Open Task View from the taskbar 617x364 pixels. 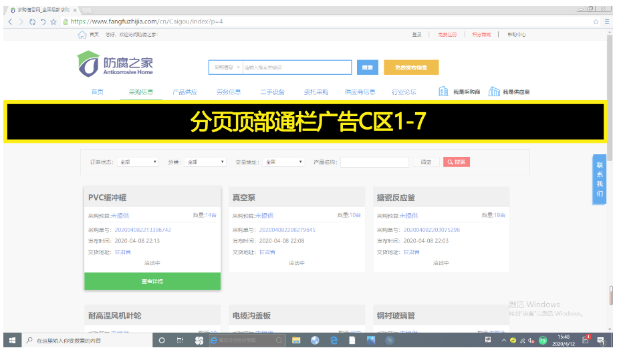180,340
